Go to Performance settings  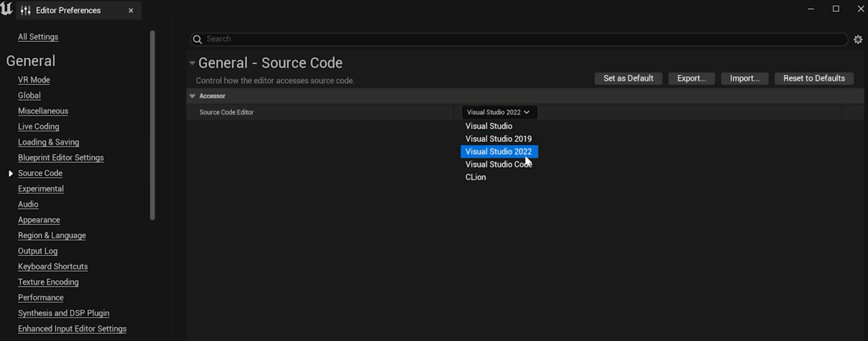41,298
